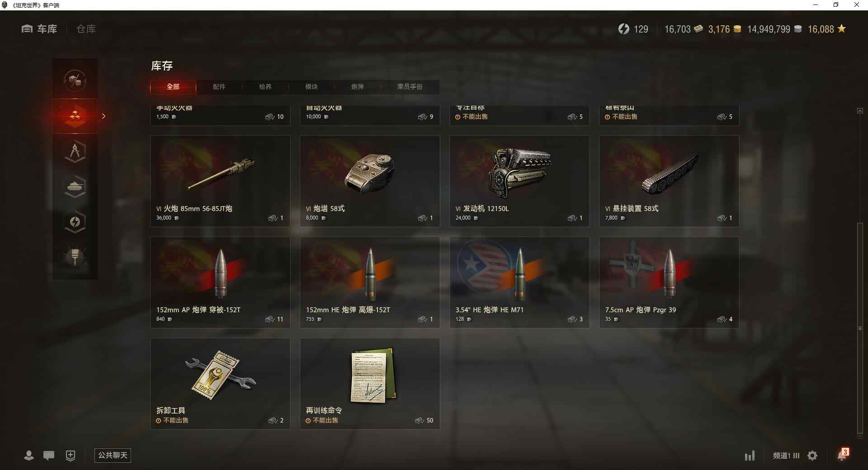Open the lightning-bolt boosters sidebar icon
868x470 pixels.
(75, 222)
